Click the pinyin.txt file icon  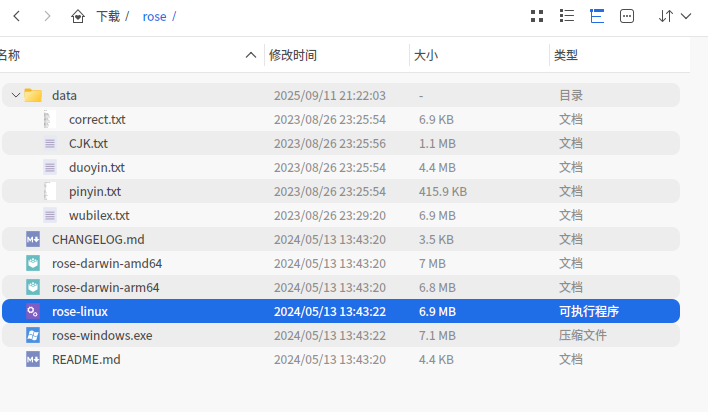point(50,192)
